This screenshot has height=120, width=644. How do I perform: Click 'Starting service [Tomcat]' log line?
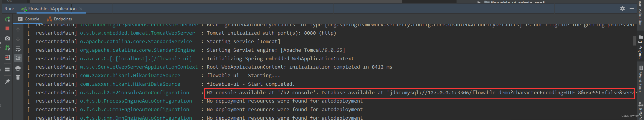243,41
